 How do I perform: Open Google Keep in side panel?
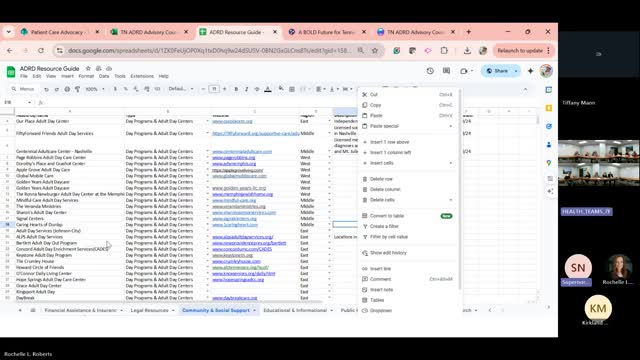549,108
